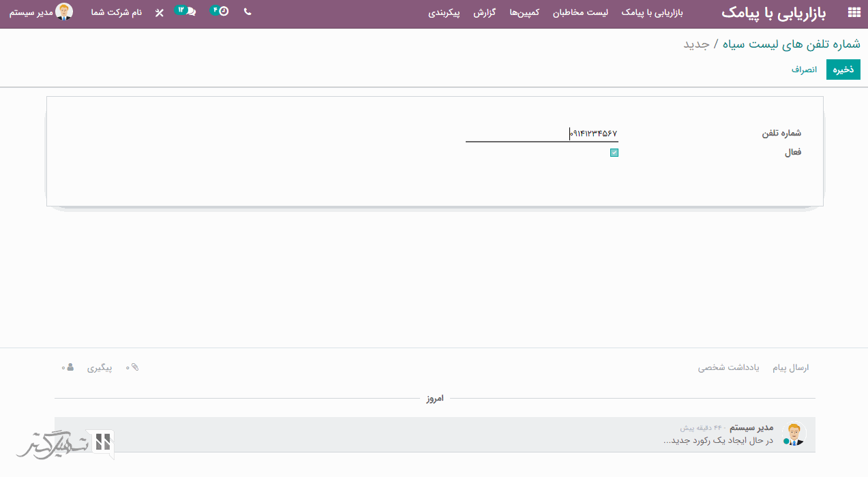This screenshot has width=868, height=477.
Task: Expand the پیکربندی menu
Action: click(x=445, y=13)
